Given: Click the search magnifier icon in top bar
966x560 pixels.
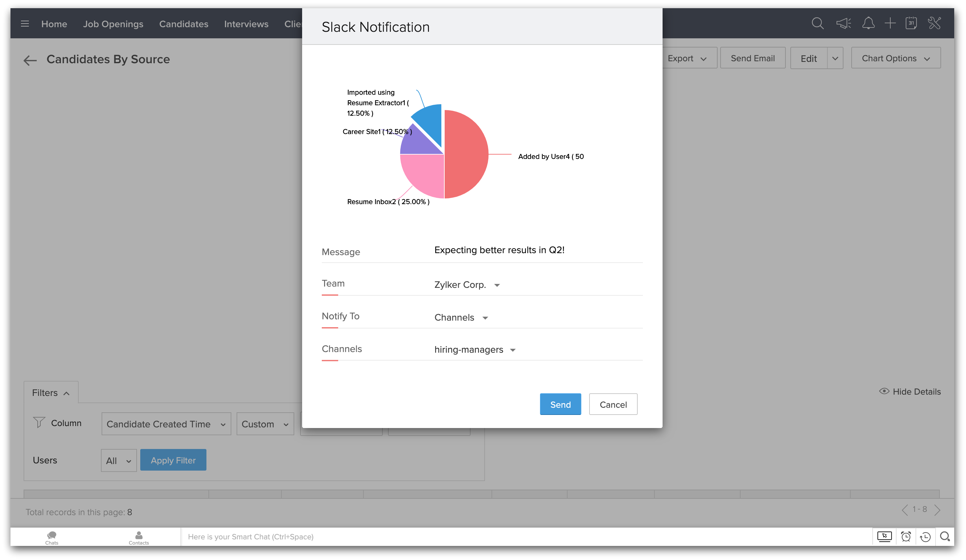Looking at the screenshot, I should [x=817, y=23].
